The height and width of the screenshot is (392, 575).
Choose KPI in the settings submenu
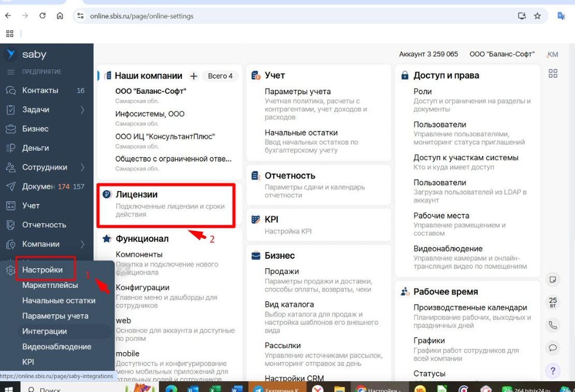coord(28,362)
